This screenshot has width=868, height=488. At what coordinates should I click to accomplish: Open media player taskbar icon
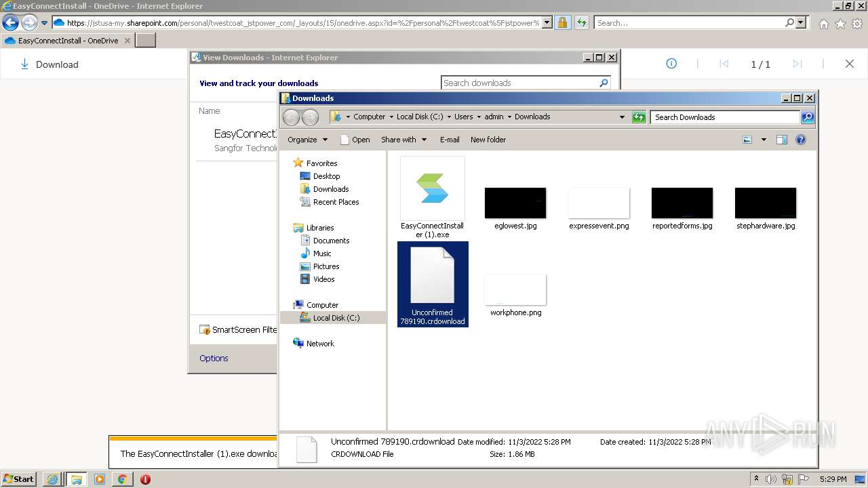click(99, 479)
